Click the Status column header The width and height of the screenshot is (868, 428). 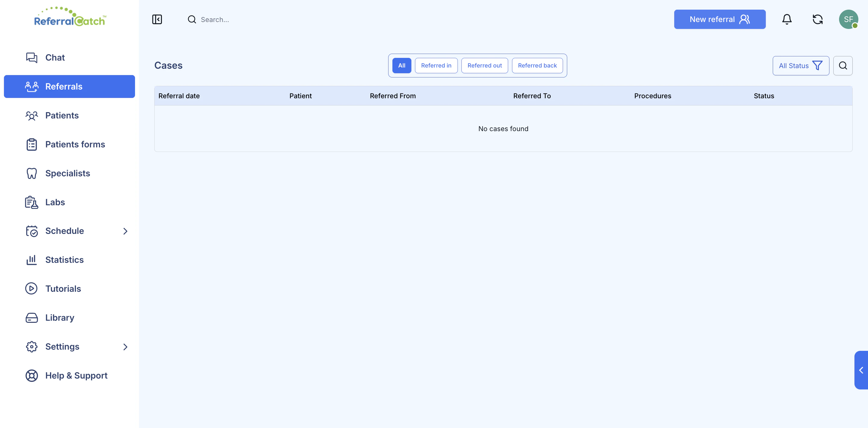(x=763, y=96)
